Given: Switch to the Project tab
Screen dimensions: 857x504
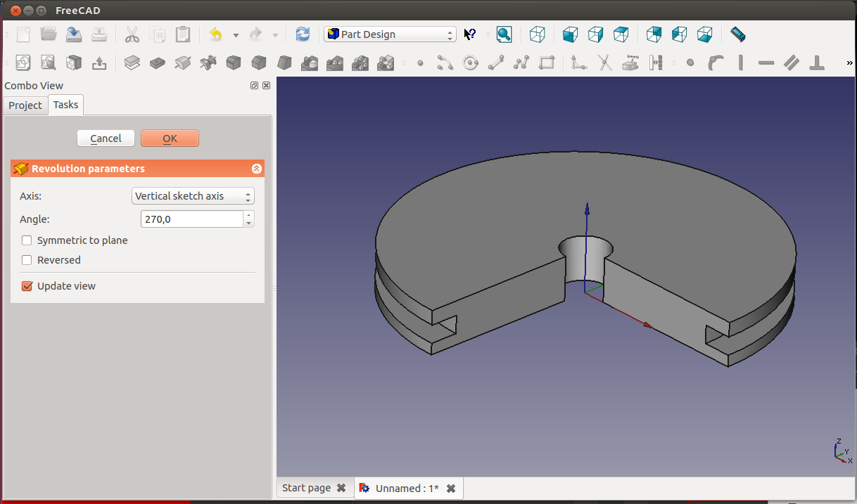Looking at the screenshot, I should click(x=25, y=105).
